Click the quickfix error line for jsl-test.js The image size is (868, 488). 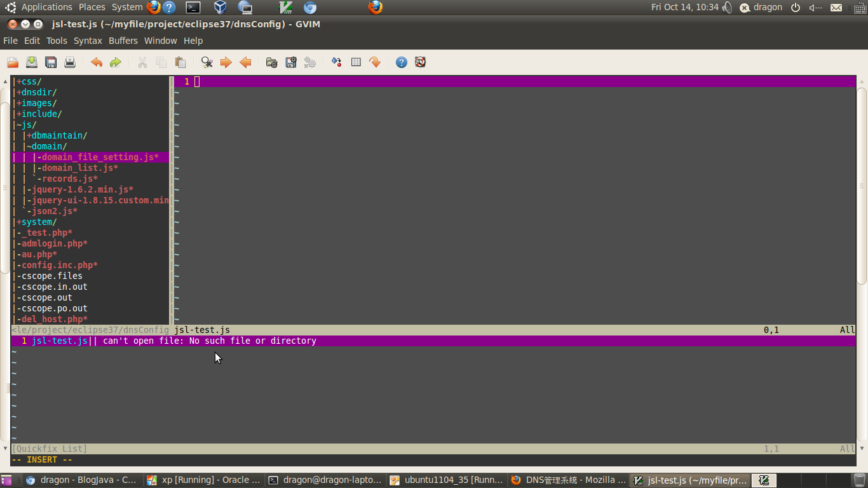pos(433,341)
